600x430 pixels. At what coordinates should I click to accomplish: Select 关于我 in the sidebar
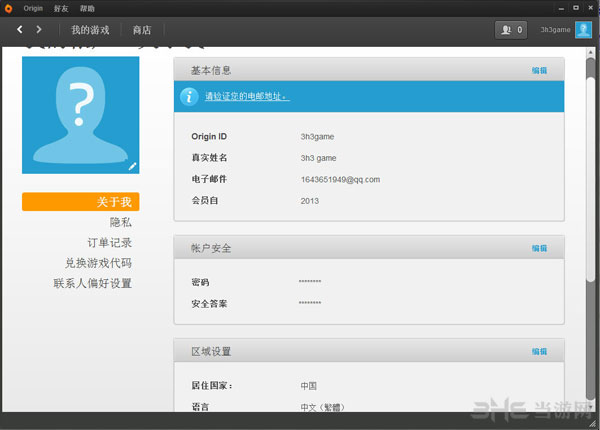(81, 202)
